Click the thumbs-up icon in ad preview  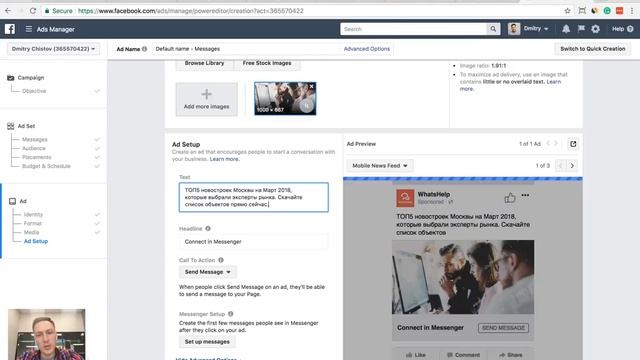[510, 198]
